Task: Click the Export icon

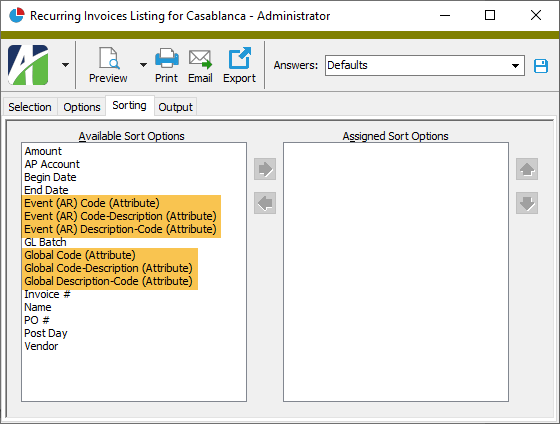Action: [239, 58]
